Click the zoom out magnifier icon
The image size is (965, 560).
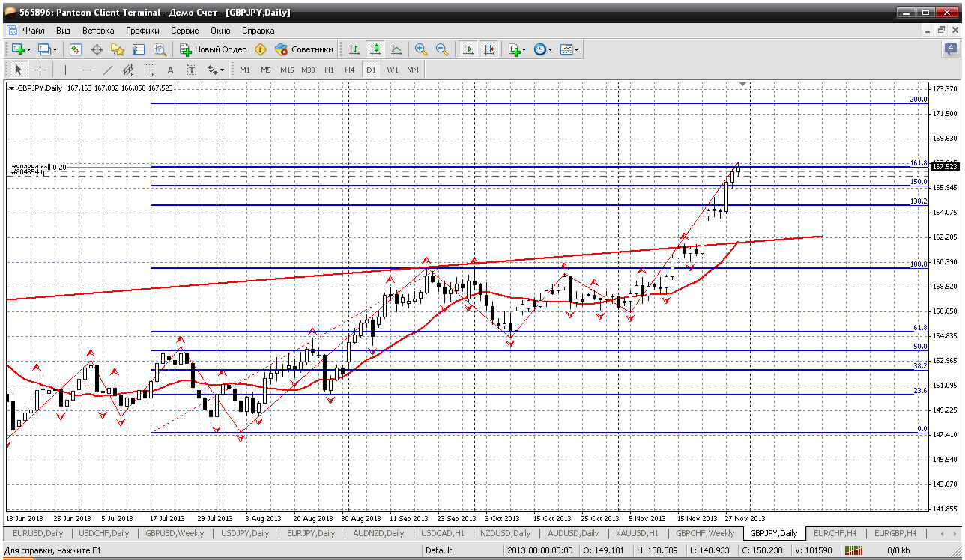point(442,49)
